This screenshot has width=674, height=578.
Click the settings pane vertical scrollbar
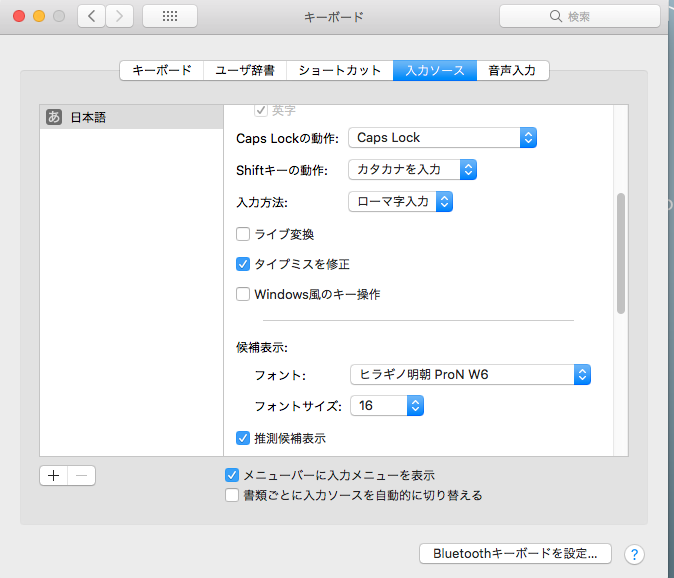click(621, 253)
